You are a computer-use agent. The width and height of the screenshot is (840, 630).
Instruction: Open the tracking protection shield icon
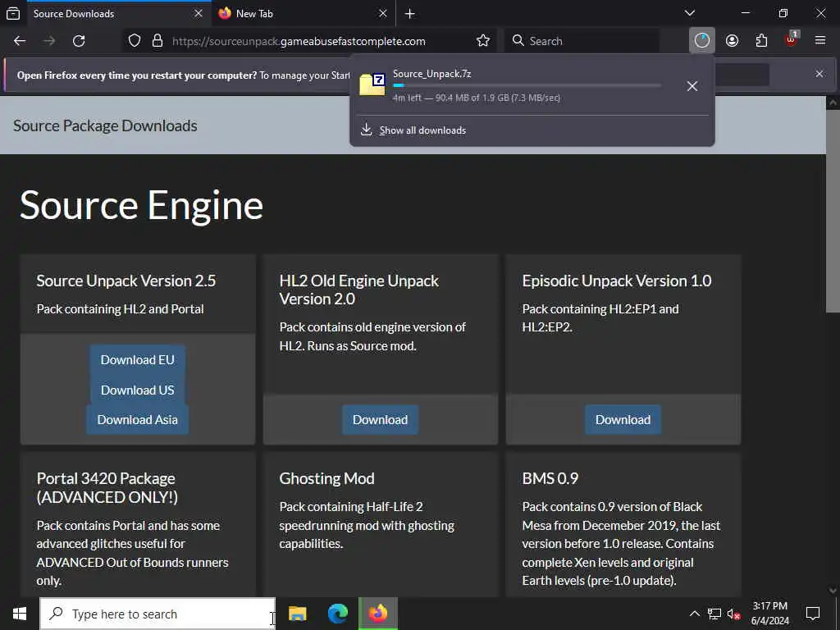[x=135, y=41]
